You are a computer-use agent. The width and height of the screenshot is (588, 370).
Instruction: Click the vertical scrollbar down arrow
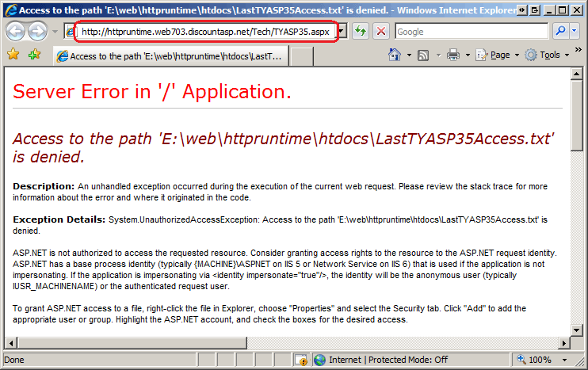576,330
